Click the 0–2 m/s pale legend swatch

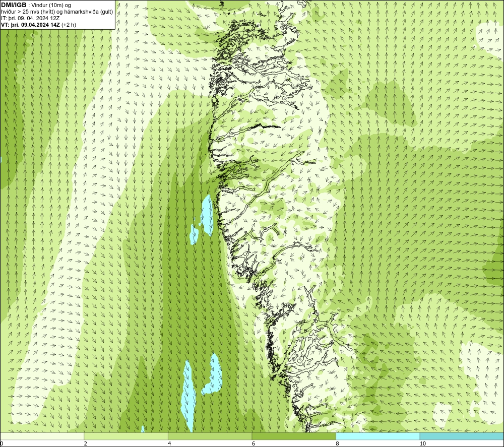(x=42, y=436)
